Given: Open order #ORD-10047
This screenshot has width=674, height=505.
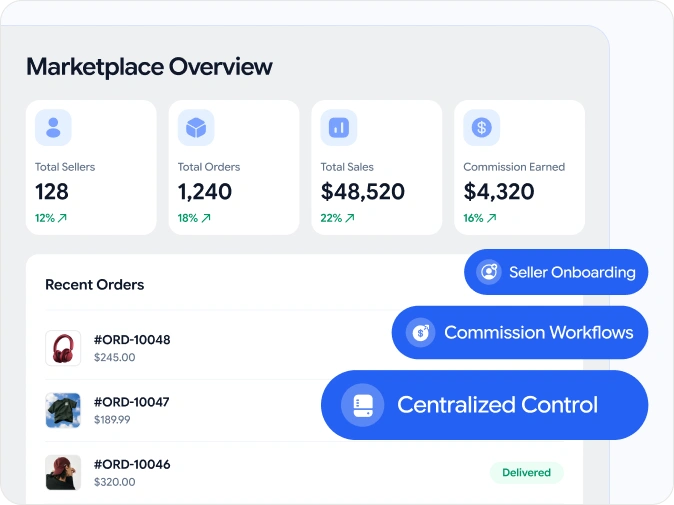Looking at the screenshot, I should click(x=132, y=402).
